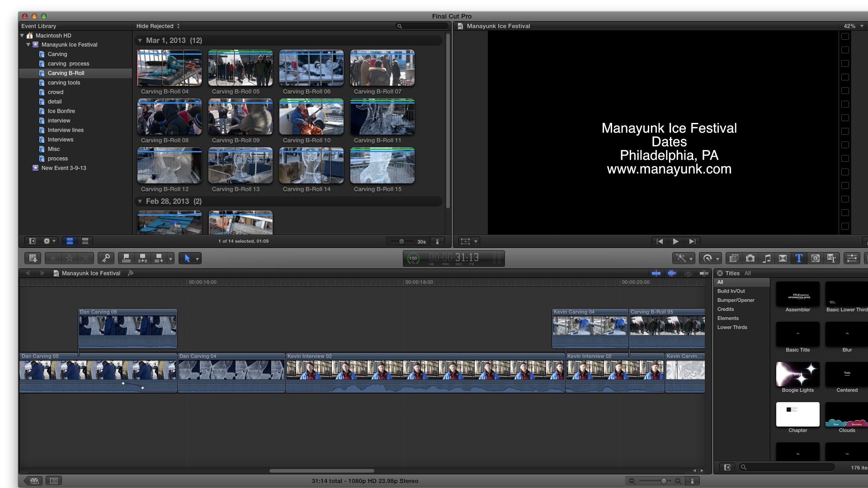The image size is (868, 488).
Task: Choose the Select arrow tool
Action: pyautogui.click(x=187, y=258)
